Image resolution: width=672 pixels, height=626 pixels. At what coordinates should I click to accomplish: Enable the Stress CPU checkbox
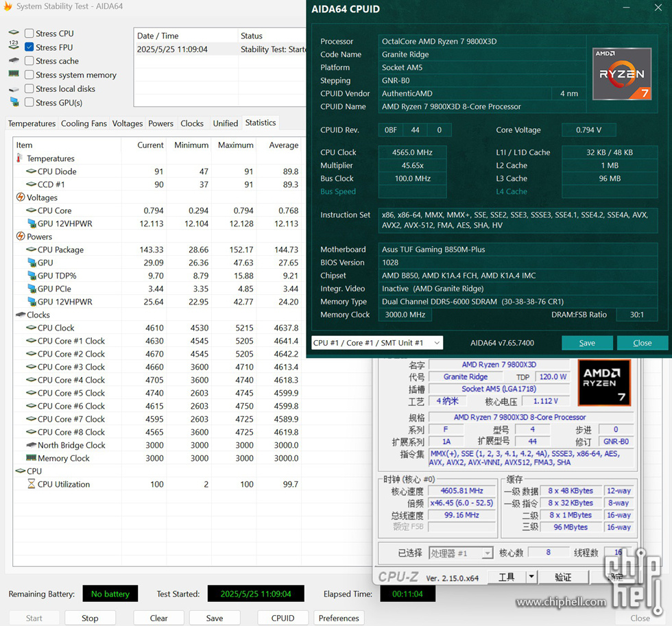(29, 34)
